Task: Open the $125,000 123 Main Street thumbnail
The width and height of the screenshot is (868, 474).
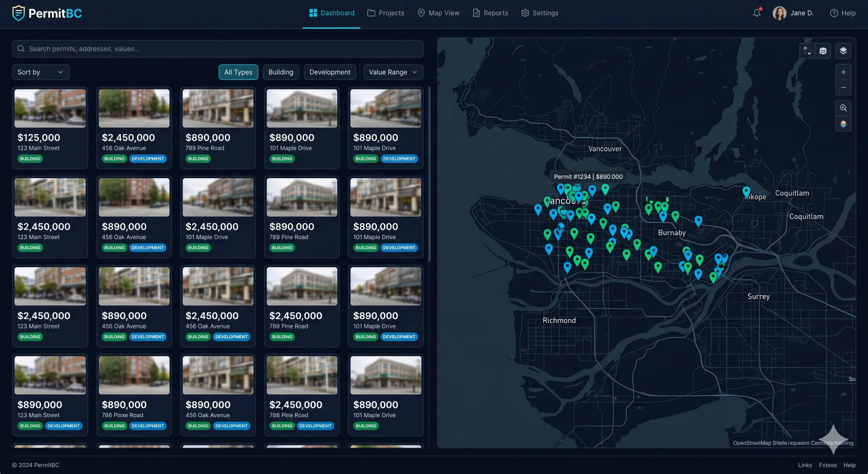Action: 50,108
